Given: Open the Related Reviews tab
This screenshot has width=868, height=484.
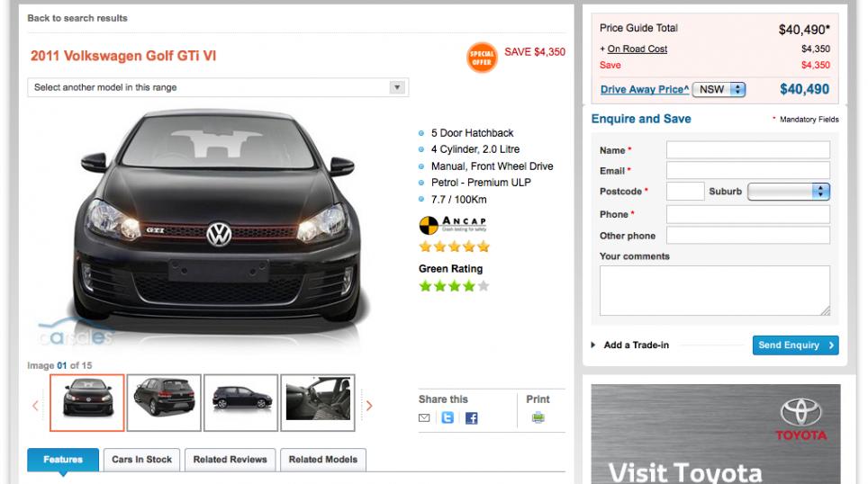Looking at the screenshot, I should click(x=231, y=460).
